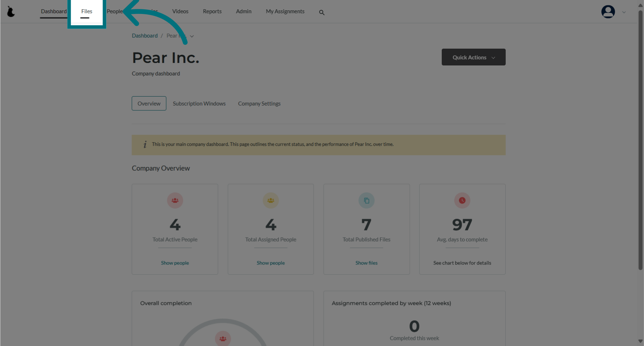644x346 pixels.
Task: Expand the account menu chevron
Action: (624, 12)
